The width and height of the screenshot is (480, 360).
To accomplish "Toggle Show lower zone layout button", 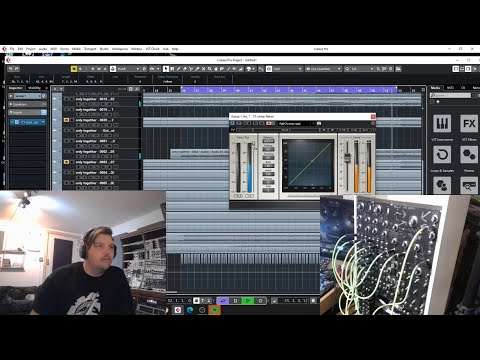I will click(462, 69).
